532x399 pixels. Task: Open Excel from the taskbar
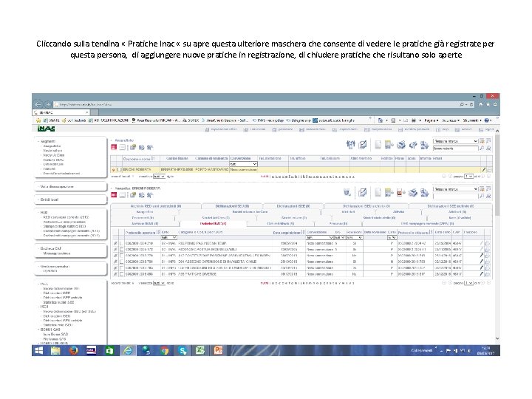pos(200,350)
